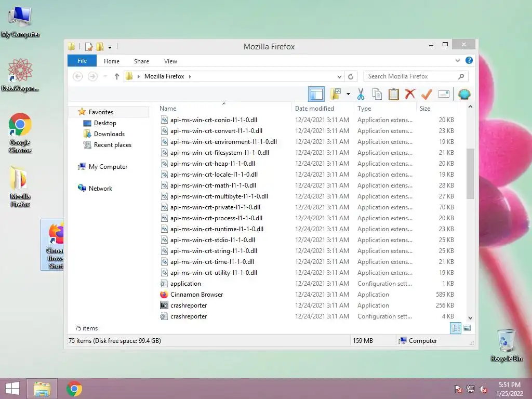Click the New folder quick access icon
Screen dimensions: 532x399
click(100, 46)
